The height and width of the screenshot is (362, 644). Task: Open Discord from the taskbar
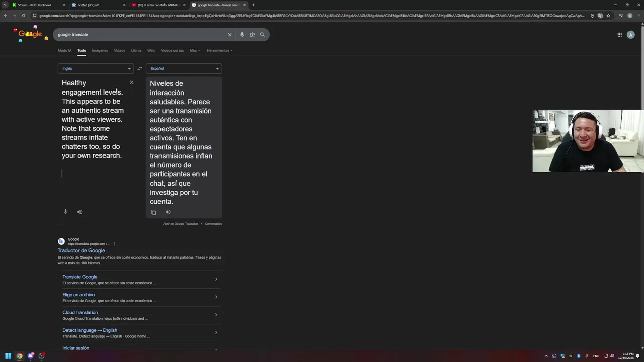tap(31, 356)
